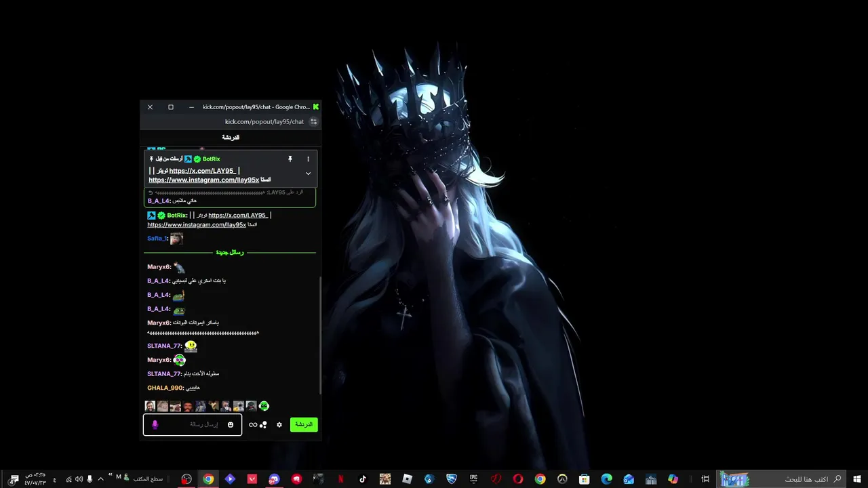
Task: Open site info icon in address bar
Action: pyautogui.click(x=313, y=122)
